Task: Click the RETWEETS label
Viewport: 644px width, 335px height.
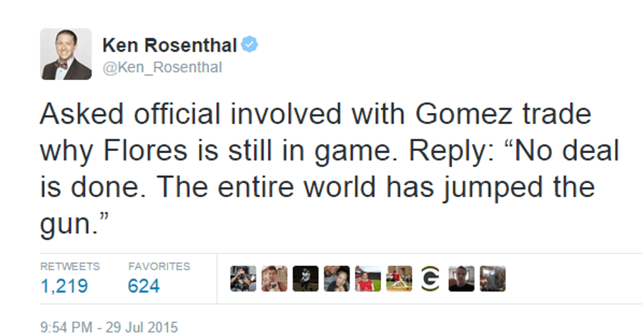Action: (70, 266)
